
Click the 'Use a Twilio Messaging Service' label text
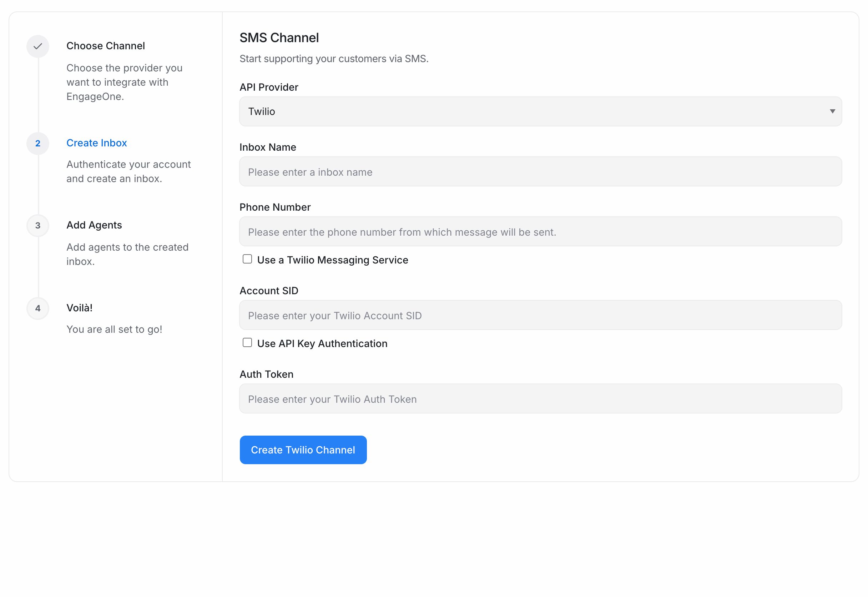pyautogui.click(x=332, y=260)
